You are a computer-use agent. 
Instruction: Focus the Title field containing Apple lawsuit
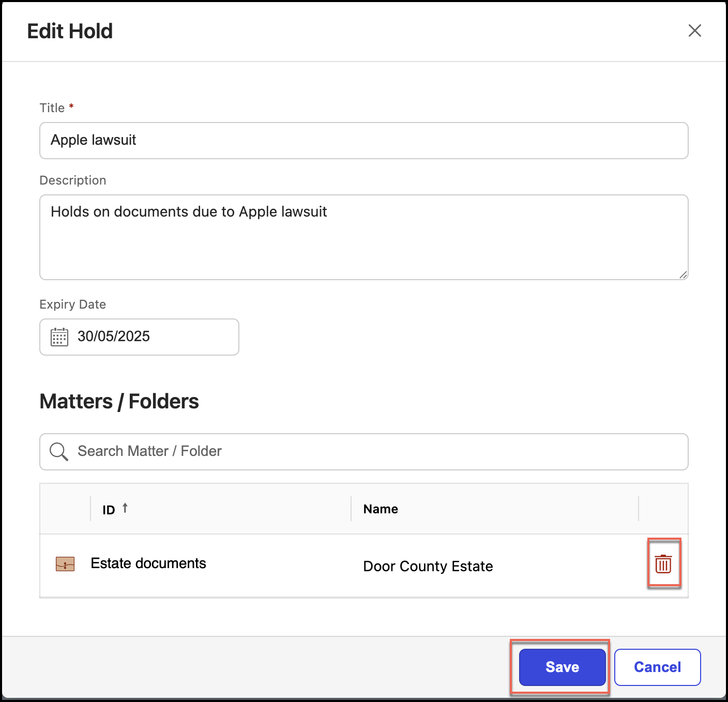point(363,141)
